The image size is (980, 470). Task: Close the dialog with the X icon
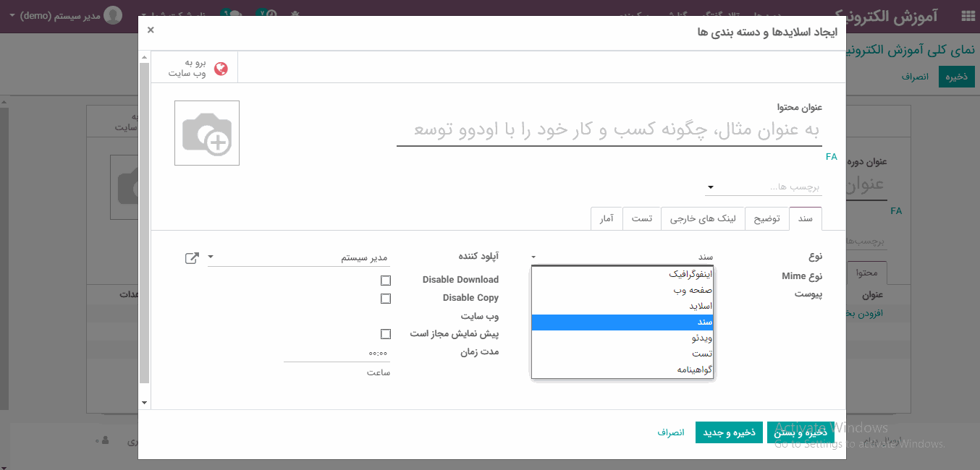tap(151, 30)
